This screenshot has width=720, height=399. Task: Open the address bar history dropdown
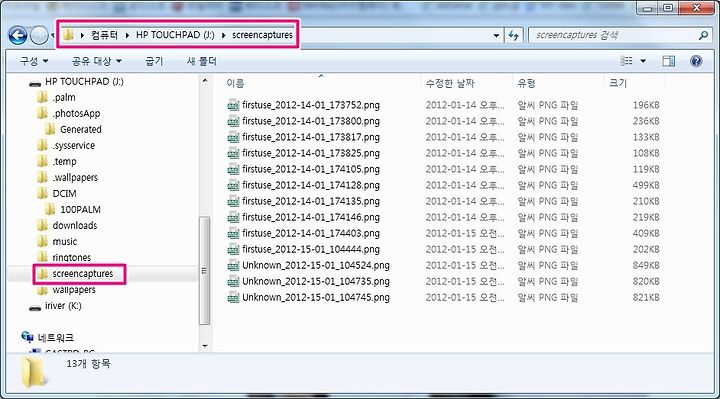[x=496, y=35]
